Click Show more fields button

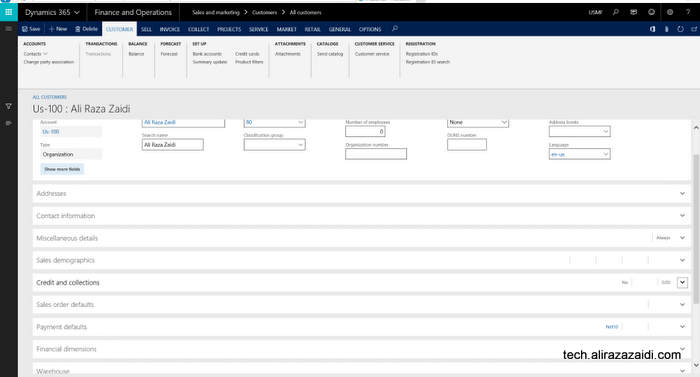(x=62, y=169)
